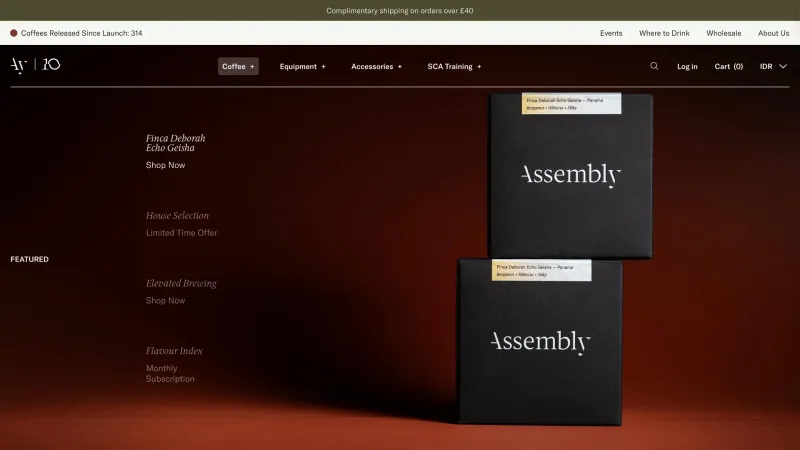This screenshot has height=450, width=800.
Task: Select Finca Deborah Echo Geisha heading
Action: [x=176, y=143]
